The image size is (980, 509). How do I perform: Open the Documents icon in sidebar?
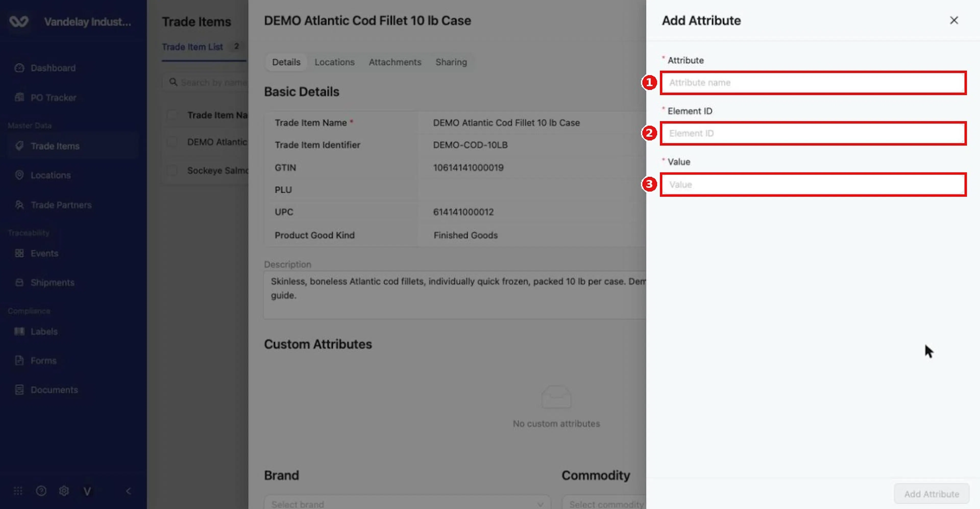pos(19,390)
